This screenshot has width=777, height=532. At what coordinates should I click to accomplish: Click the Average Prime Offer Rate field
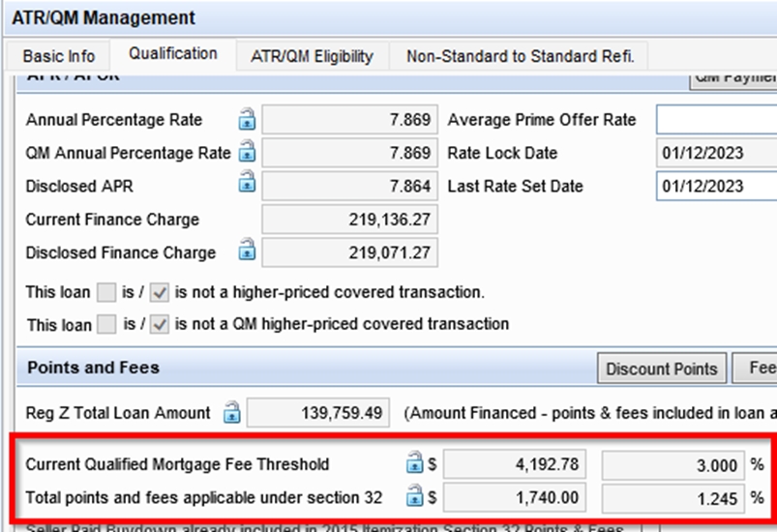(716, 120)
